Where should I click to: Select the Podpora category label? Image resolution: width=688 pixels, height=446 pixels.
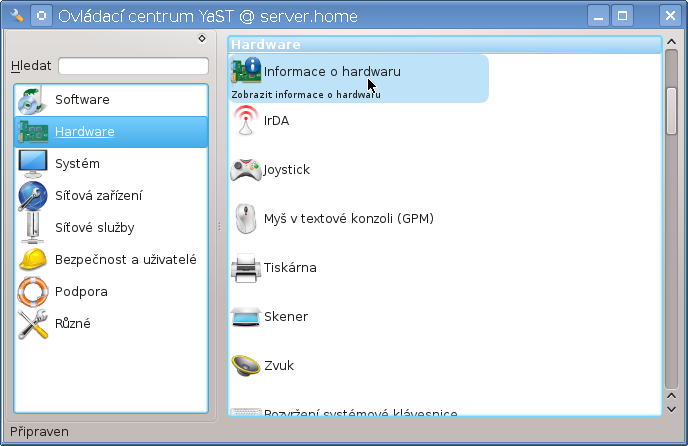click(x=81, y=291)
